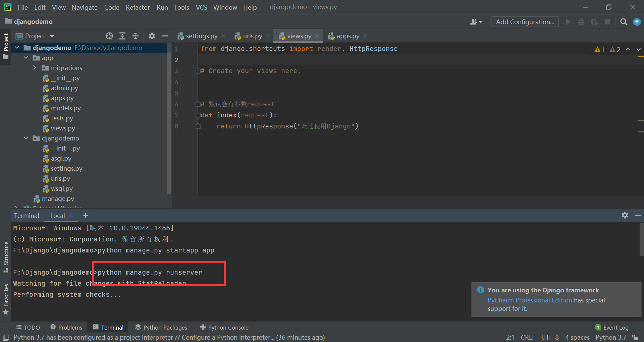Viewport: 644px width, 342px height.
Task: Toggle tool window quick-access icon in status bar
Action: point(6,338)
